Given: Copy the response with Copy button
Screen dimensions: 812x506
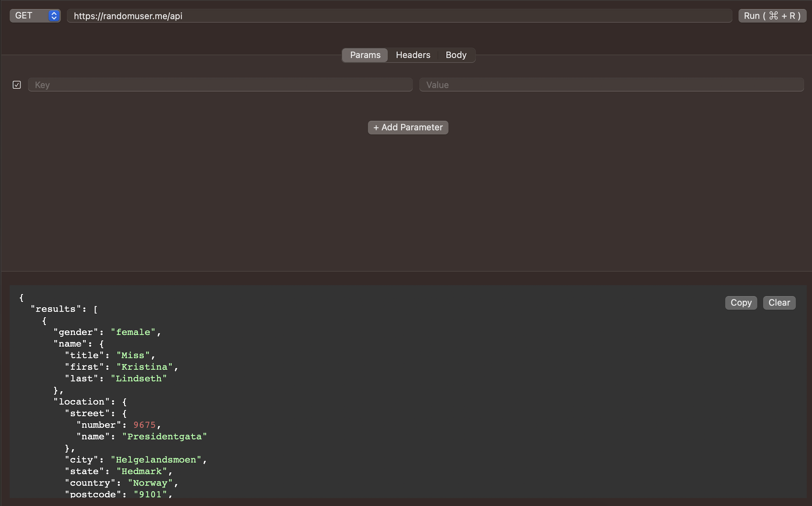Looking at the screenshot, I should 741,303.
